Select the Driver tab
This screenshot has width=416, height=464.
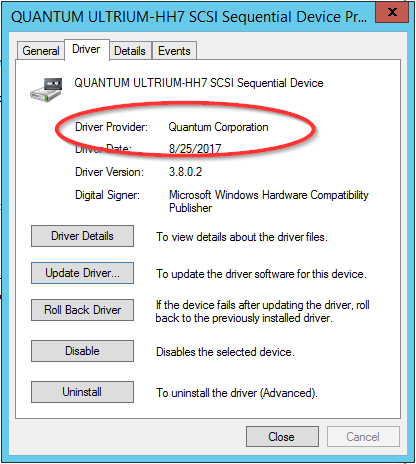click(86, 49)
